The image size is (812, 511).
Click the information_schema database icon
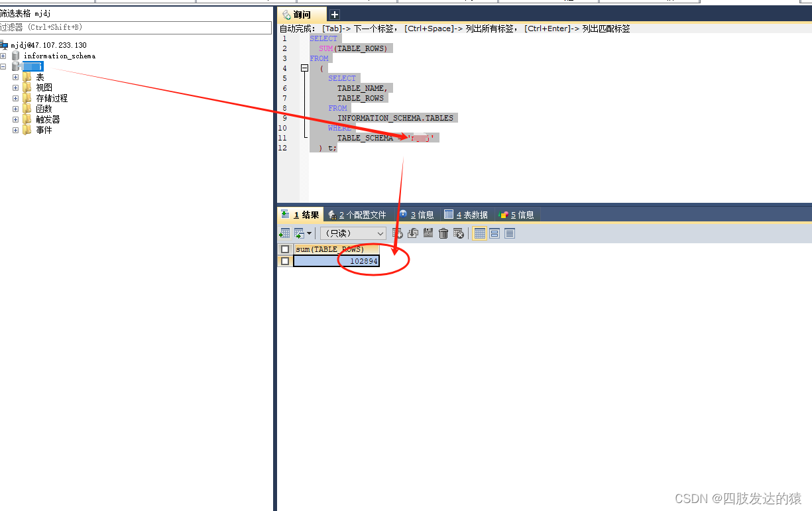[15, 56]
